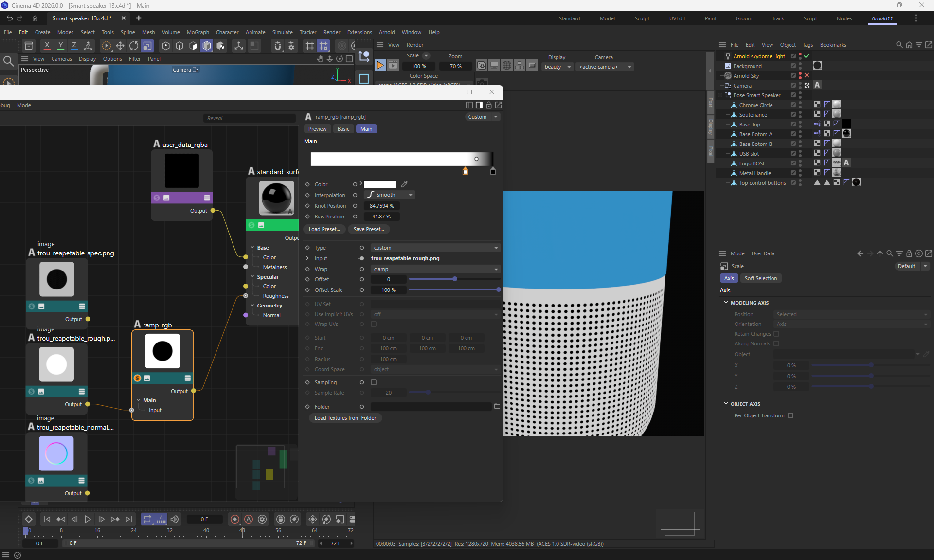
Task: Start the Arnold IPR render play button
Action: pyautogui.click(x=380, y=65)
